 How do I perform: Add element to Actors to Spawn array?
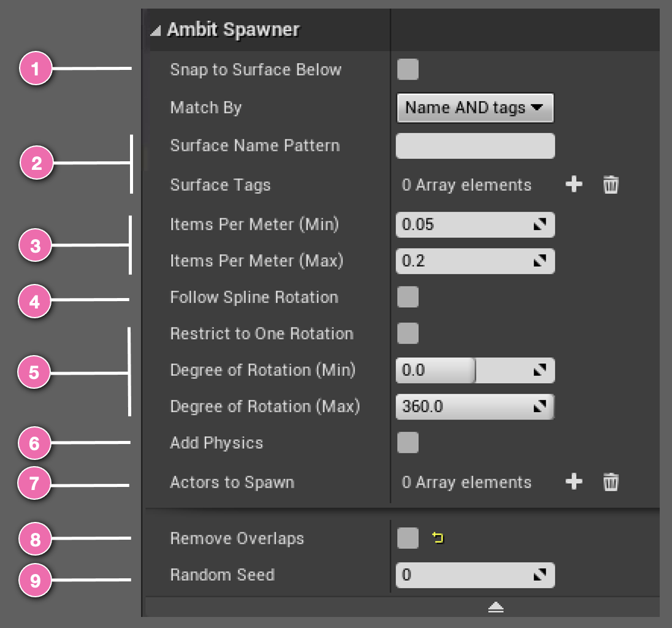[574, 482]
